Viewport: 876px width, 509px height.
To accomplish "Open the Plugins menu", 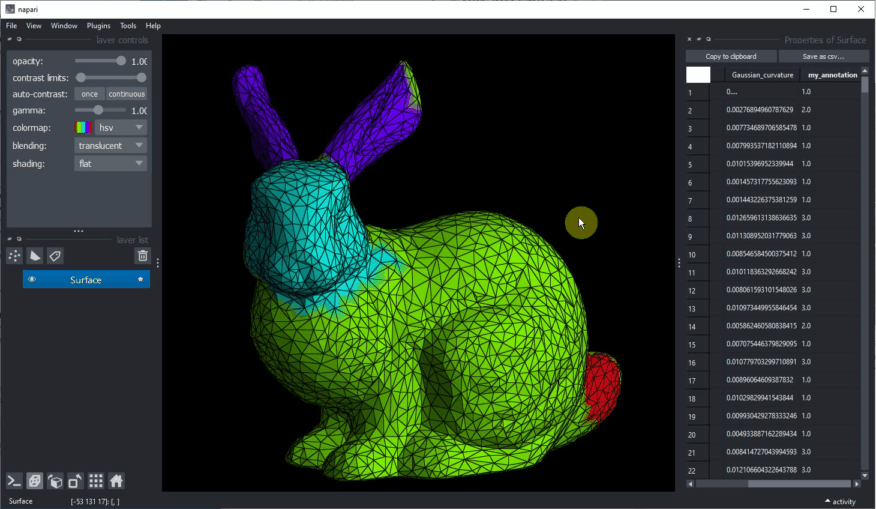I will (98, 25).
